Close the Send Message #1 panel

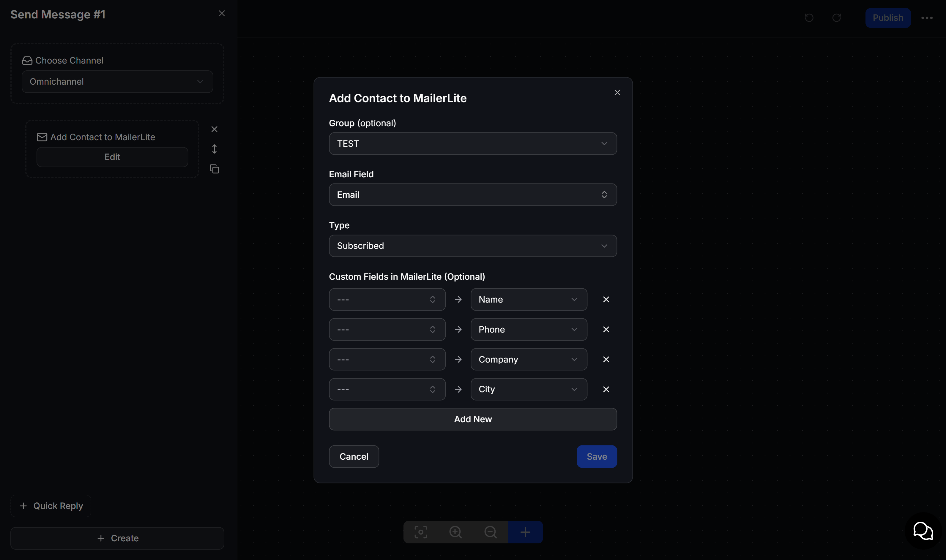pyautogui.click(x=222, y=14)
